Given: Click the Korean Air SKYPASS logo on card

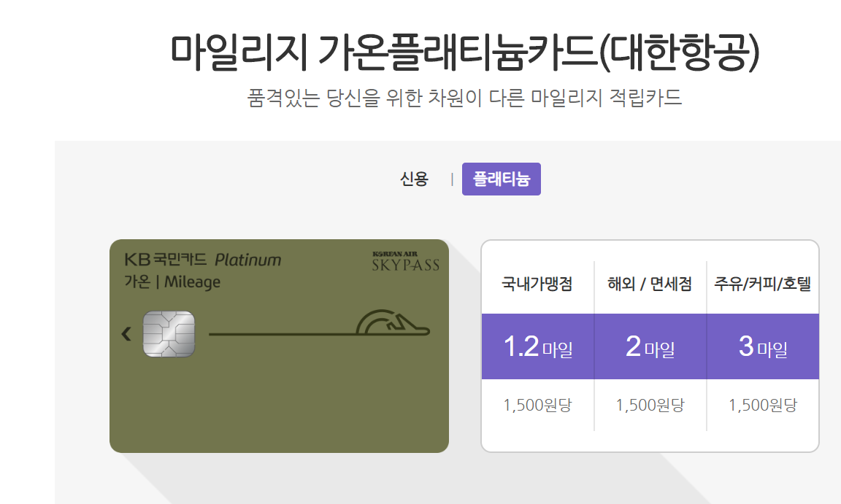Looking at the screenshot, I should (405, 261).
